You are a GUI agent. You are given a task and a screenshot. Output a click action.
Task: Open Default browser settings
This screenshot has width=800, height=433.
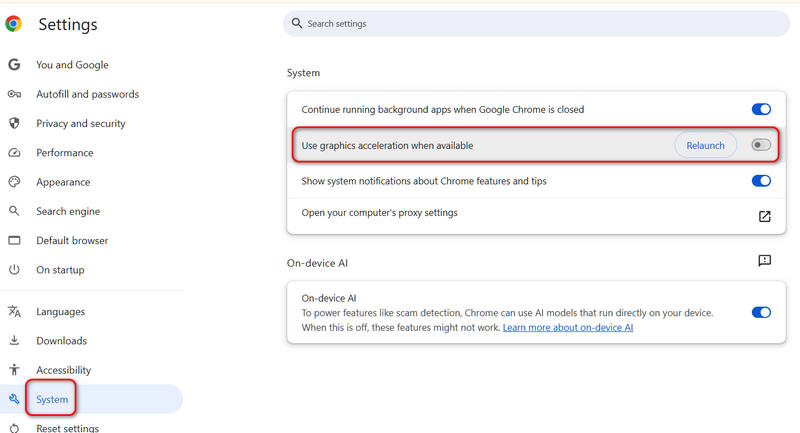[x=72, y=240]
